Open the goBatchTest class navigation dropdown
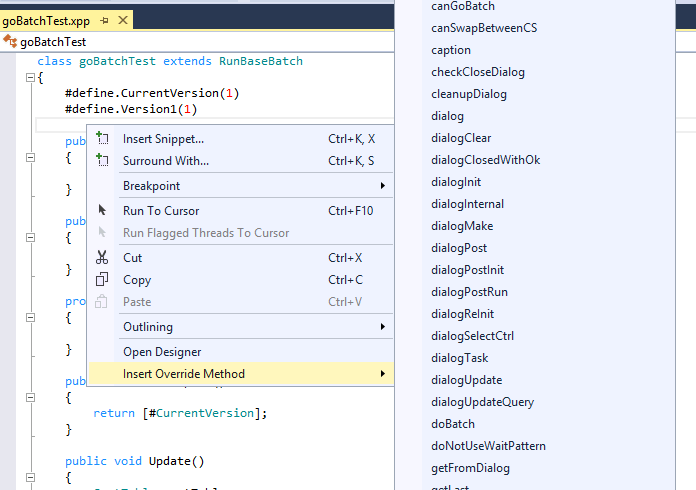Image resolution: width=696 pixels, height=490 pixels. (197, 42)
